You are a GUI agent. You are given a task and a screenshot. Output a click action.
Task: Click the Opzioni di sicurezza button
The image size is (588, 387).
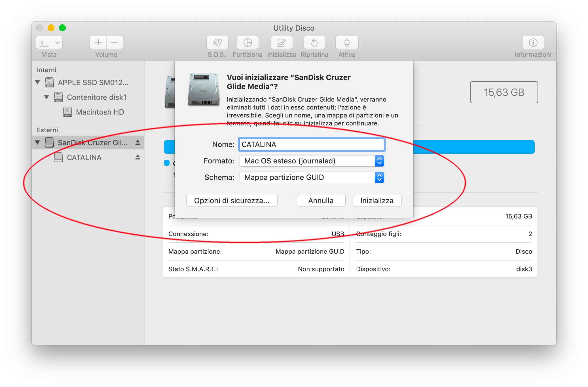coord(232,201)
